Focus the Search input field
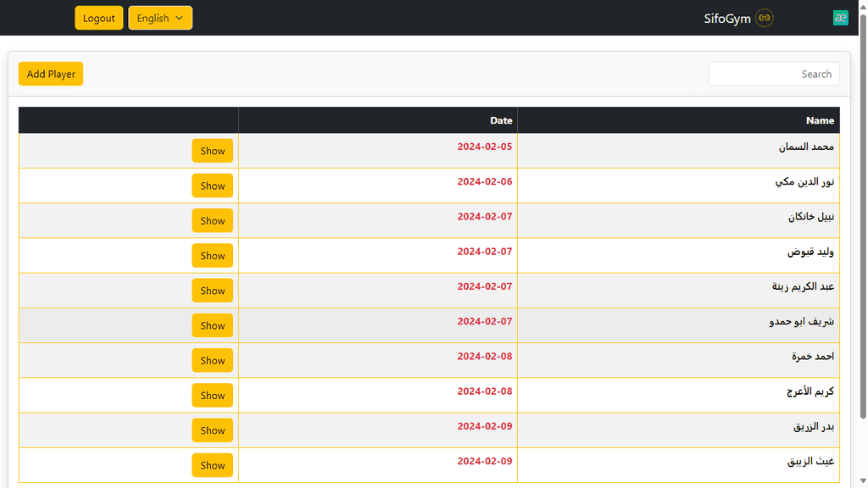Image resolution: width=868 pixels, height=488 pixels. pyautogui.click(x=774, y=74)
